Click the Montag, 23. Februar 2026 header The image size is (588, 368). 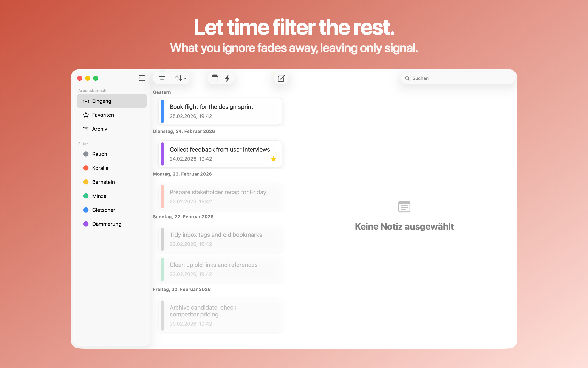coord(182,174)
